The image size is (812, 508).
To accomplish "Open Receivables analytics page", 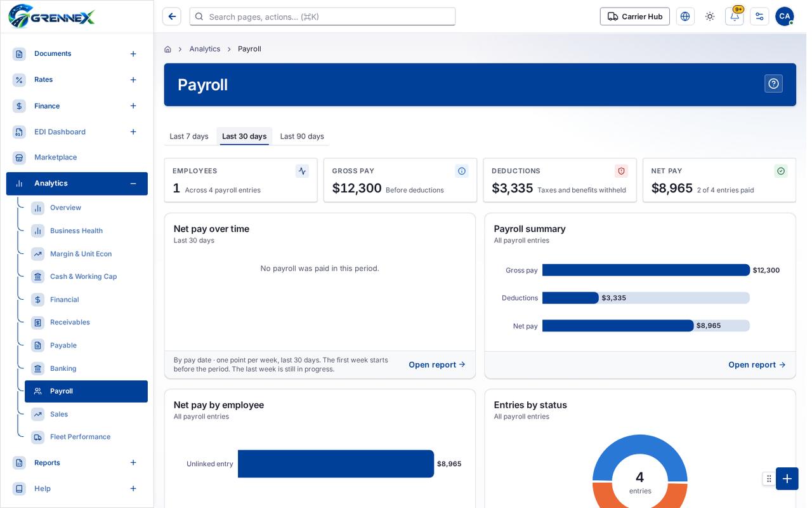I will 86,323.
